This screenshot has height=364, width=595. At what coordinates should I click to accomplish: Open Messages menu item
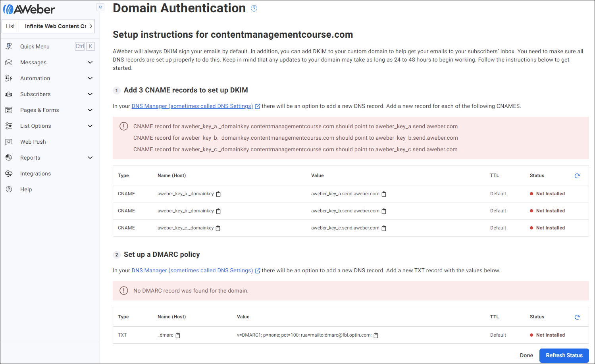(33, 62)
